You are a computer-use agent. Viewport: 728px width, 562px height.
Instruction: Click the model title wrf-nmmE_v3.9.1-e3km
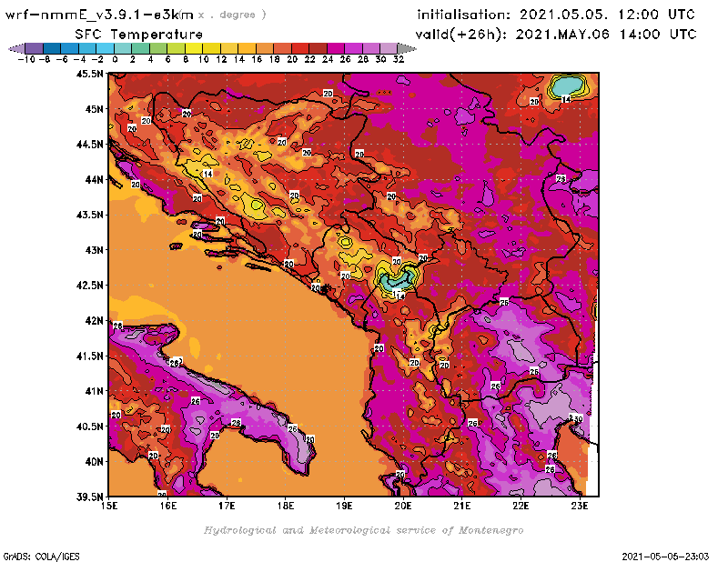[x=99, y=15]
